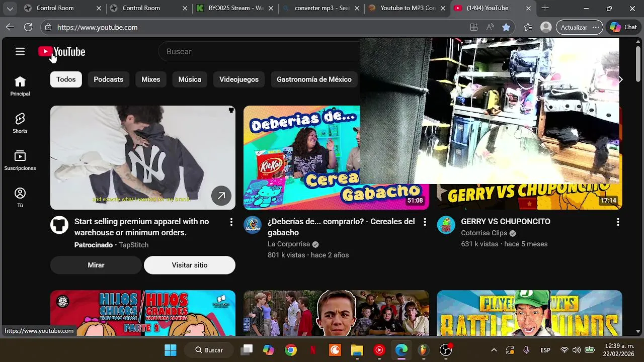Open Shorts from the sidebar
644x362 pixels.
pos(20,124)
